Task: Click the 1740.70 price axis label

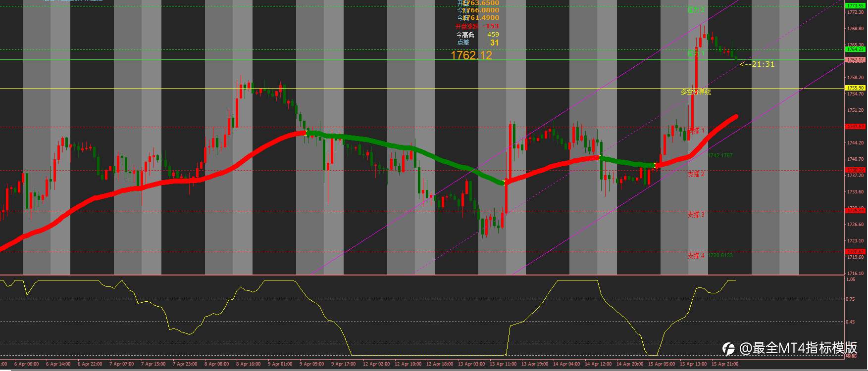Action: [856, 159]
